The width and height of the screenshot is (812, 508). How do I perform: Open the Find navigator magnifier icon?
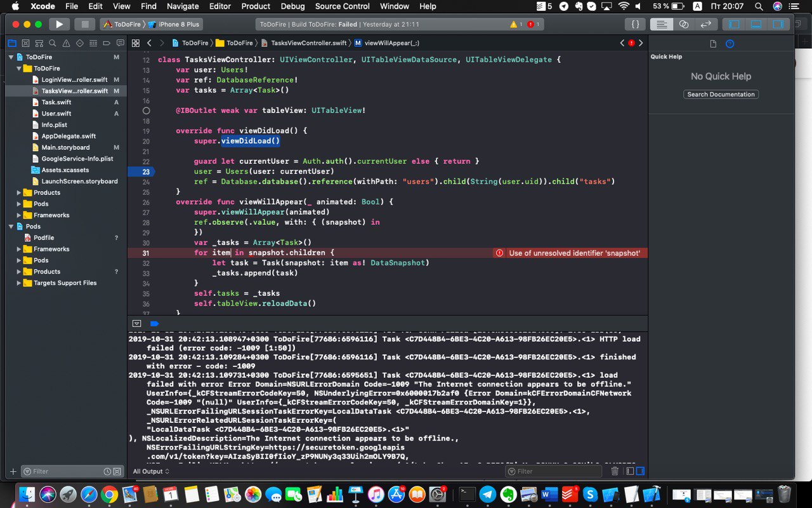pyautogui.click(x=52, y=43)
